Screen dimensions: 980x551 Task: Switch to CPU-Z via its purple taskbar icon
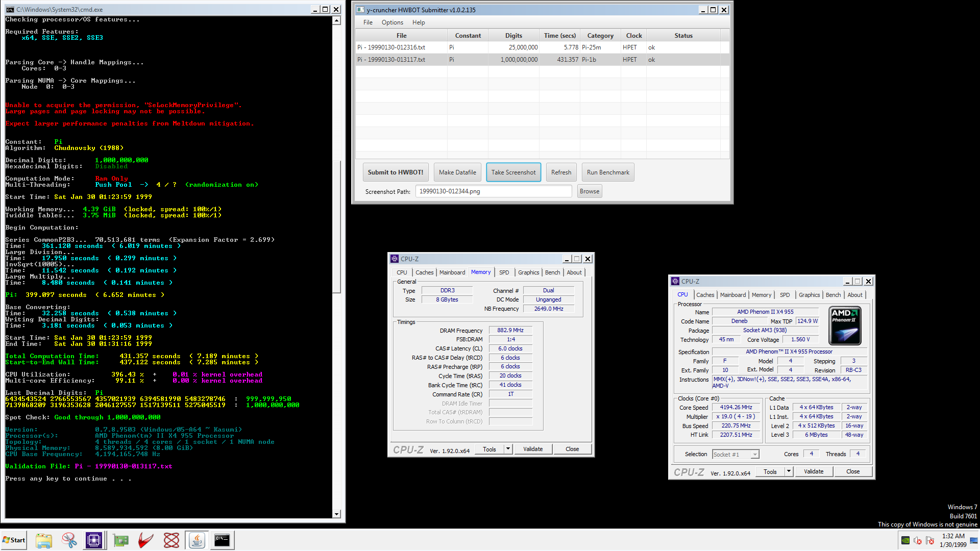tap(94, 540)
